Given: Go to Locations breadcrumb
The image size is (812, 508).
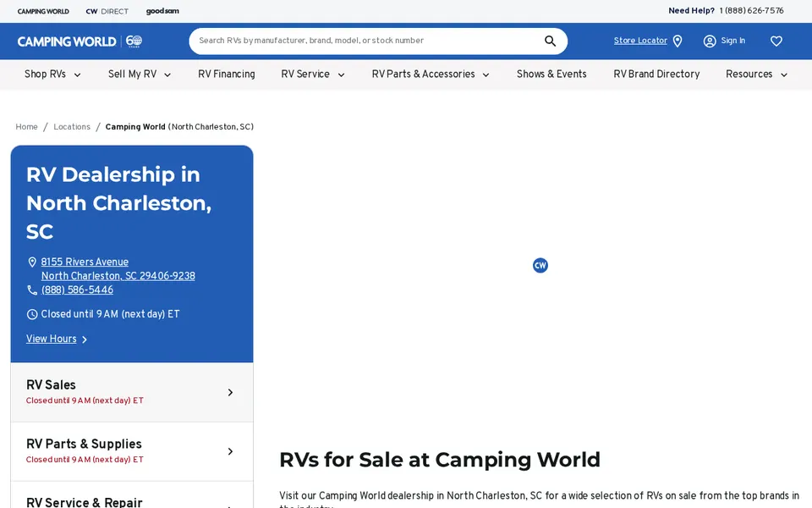Looking at the screenshot, I should click(71, 127).
